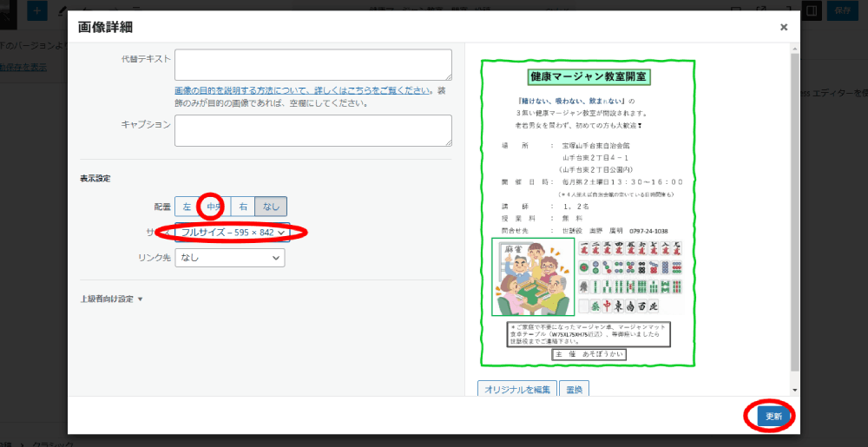Close the 画像詳細 dialog with the X
The image size is (868, 447).
pos(784,28)
